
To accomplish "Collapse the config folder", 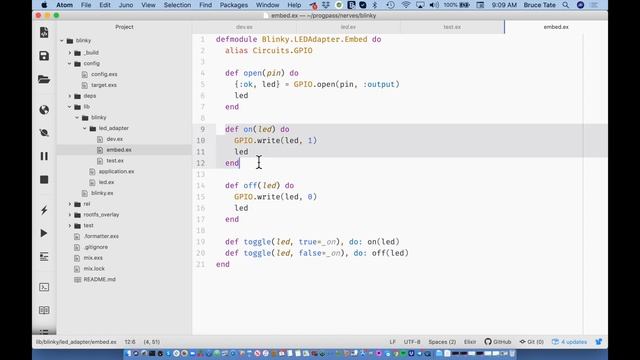I will [x=70, y=64].
